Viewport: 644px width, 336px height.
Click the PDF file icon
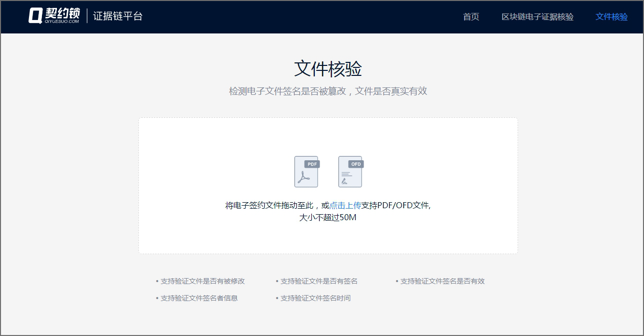[x=306, y=172]
